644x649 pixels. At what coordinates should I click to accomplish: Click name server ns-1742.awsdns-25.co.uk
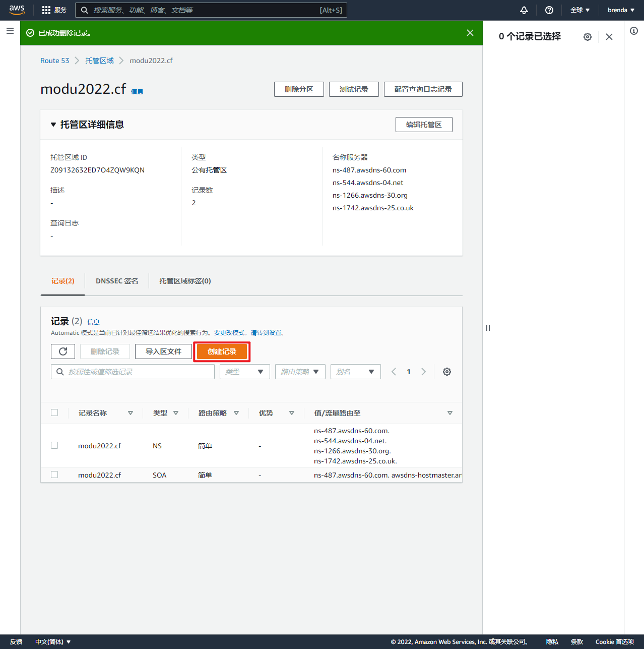tap(373, 208)
